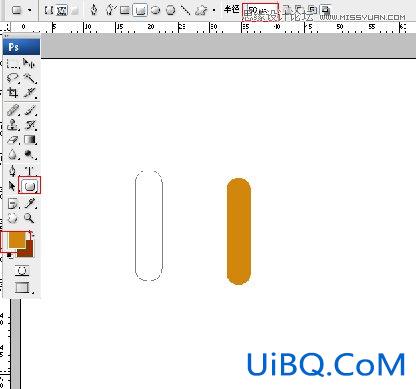Select the Slice tool
This screenshot has width=416, height=389.
pos(30,92)
